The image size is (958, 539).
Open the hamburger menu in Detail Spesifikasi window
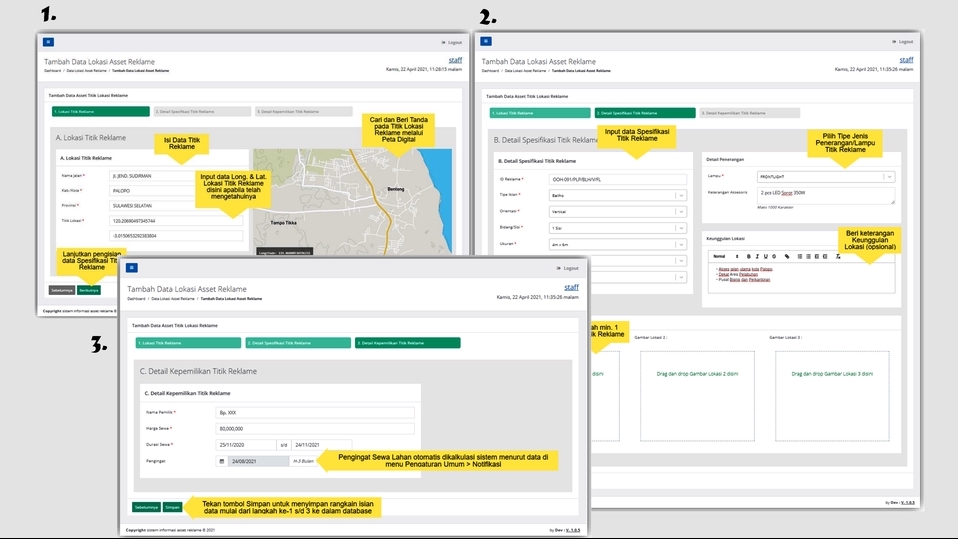pos(486,42)
